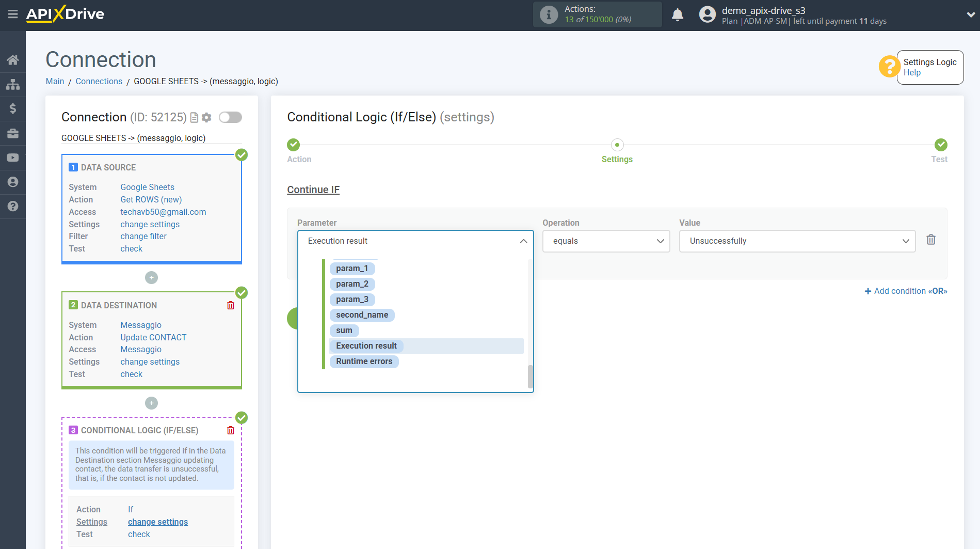Click change settings in Conditional Logic

(158, 522)
